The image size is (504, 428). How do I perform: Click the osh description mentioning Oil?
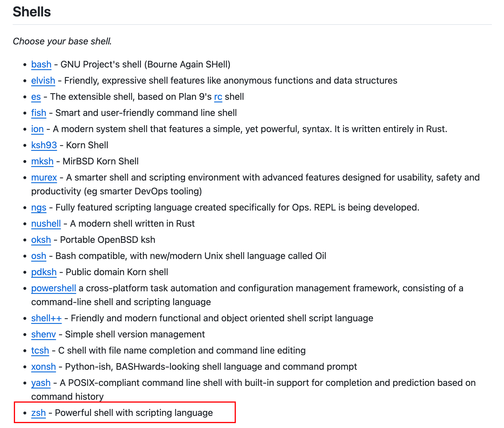(x=191, y=256)
